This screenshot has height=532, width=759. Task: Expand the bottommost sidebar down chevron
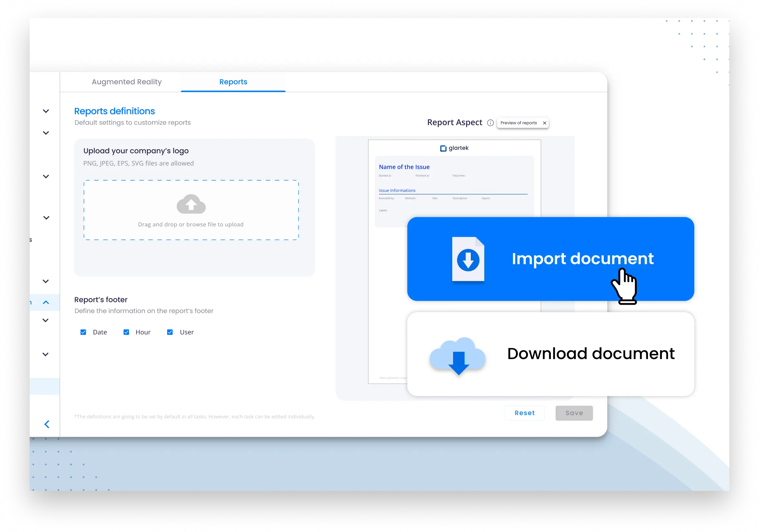pyautogui.click(x=46, y=354)
